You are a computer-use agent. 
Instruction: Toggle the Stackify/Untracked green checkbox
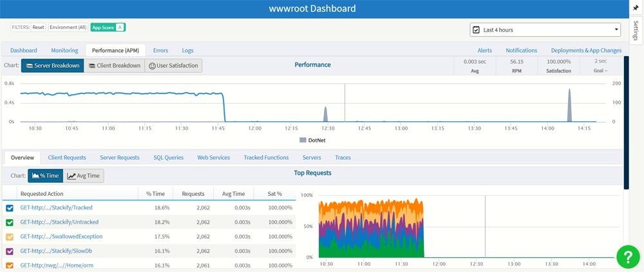click(x=10, y=222)
